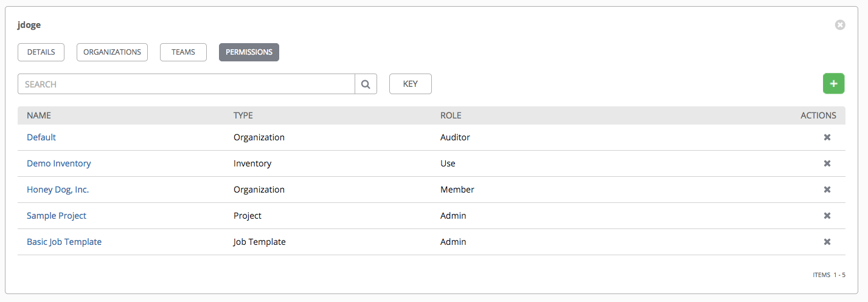Switch to the Details tab

41,52
